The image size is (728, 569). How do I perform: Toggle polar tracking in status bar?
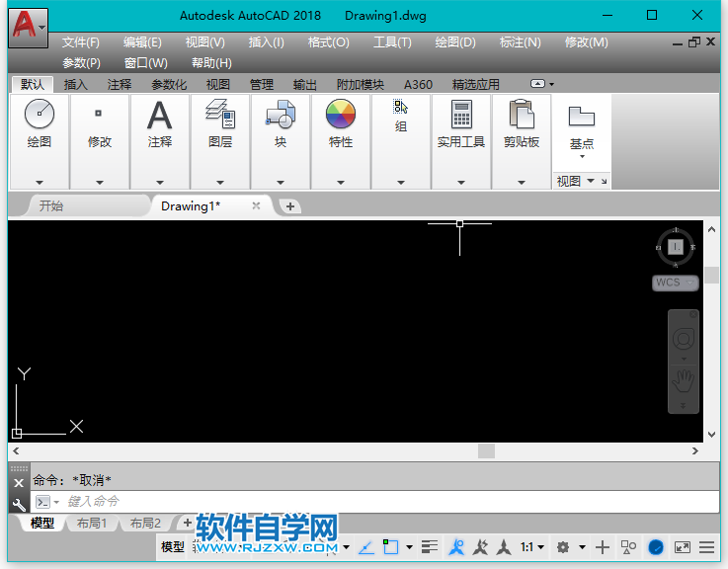pyautogui.click(x=366, y=547)
